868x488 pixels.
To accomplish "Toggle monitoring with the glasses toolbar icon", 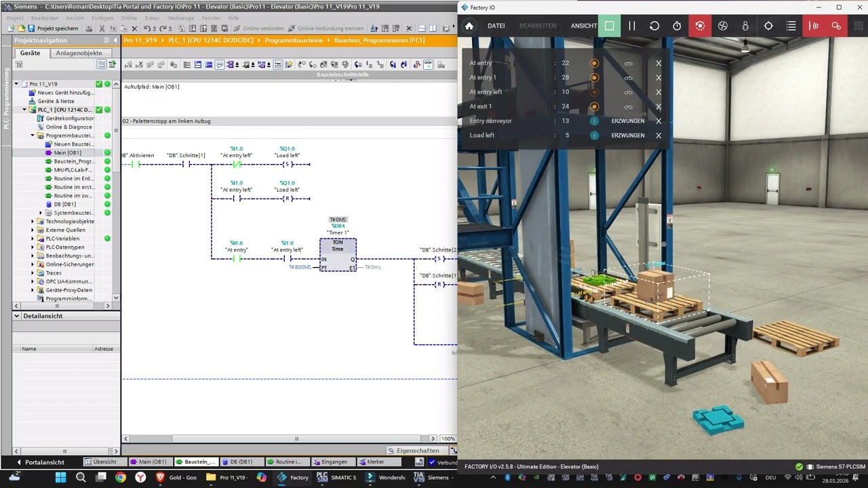I will [x=428, y=64].
